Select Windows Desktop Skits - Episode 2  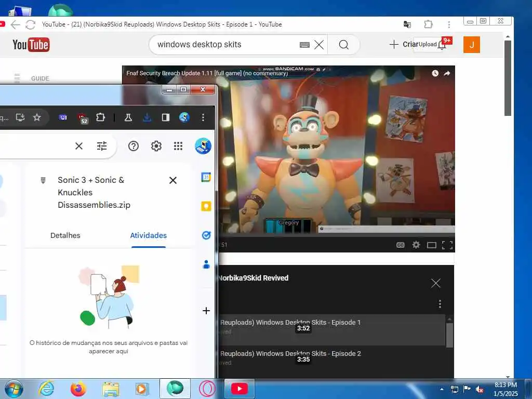(332, 362)
